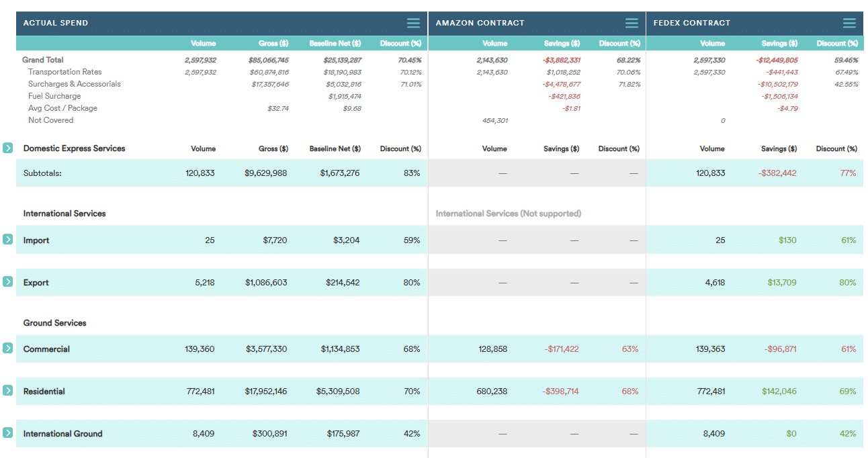Click the Subtotals: row label
Viewport: 868px width, 458px height.
[x=42, y=173]
